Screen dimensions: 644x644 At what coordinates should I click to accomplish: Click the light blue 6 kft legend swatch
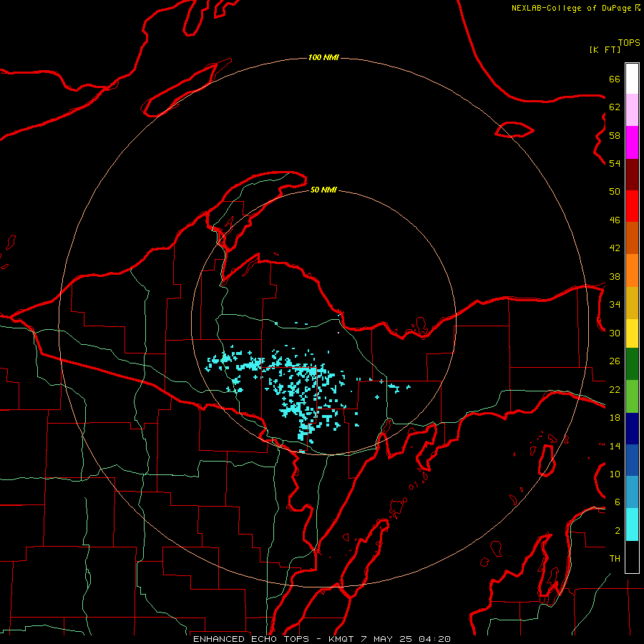632,492
